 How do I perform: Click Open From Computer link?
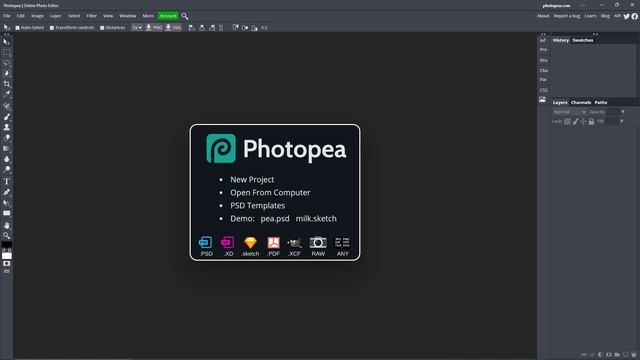pos(270,193)
